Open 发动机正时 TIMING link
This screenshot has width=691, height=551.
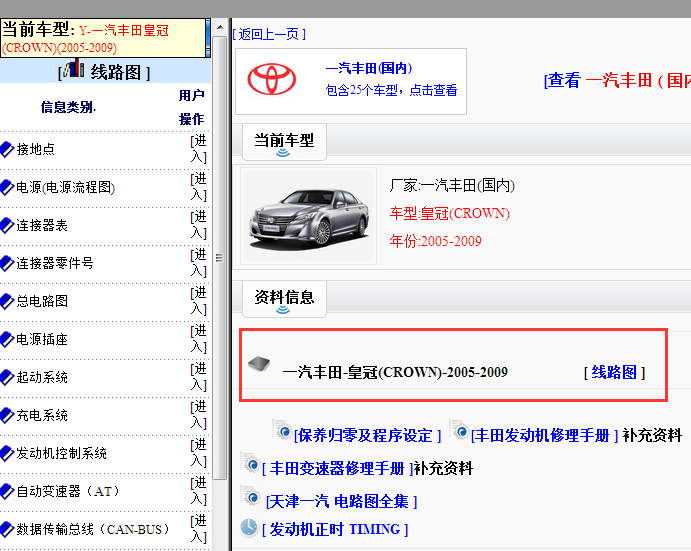click(x=335, y=529)
